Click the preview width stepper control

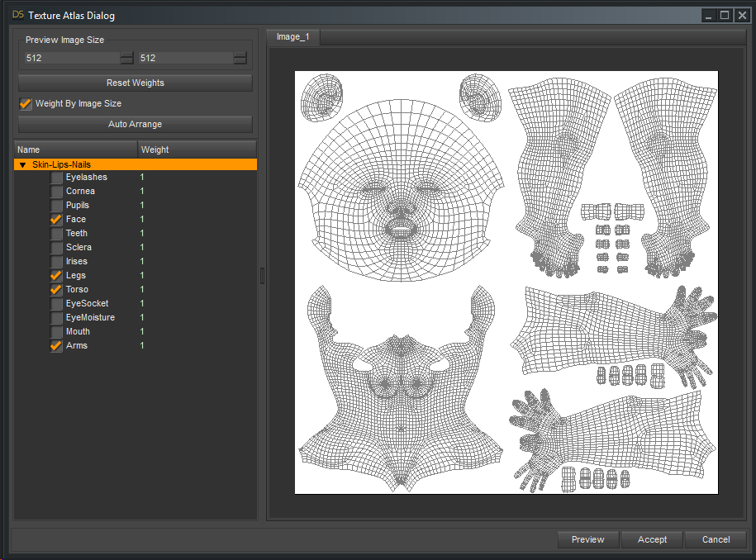[126, 58]
